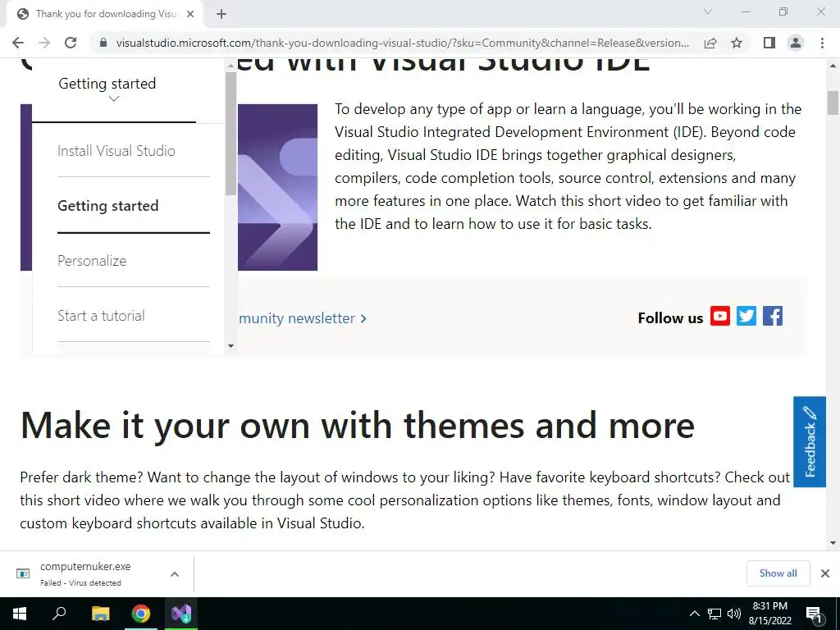Open the taskbar clock and date

769,614
